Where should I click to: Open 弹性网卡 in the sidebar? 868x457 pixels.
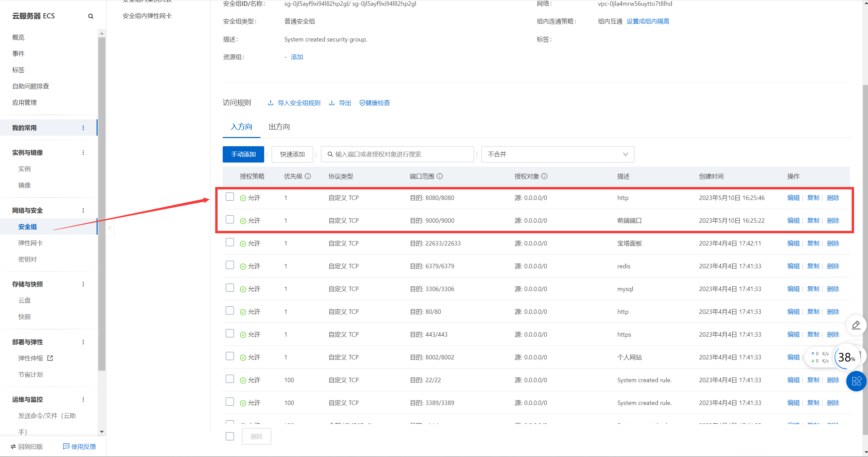31,243
